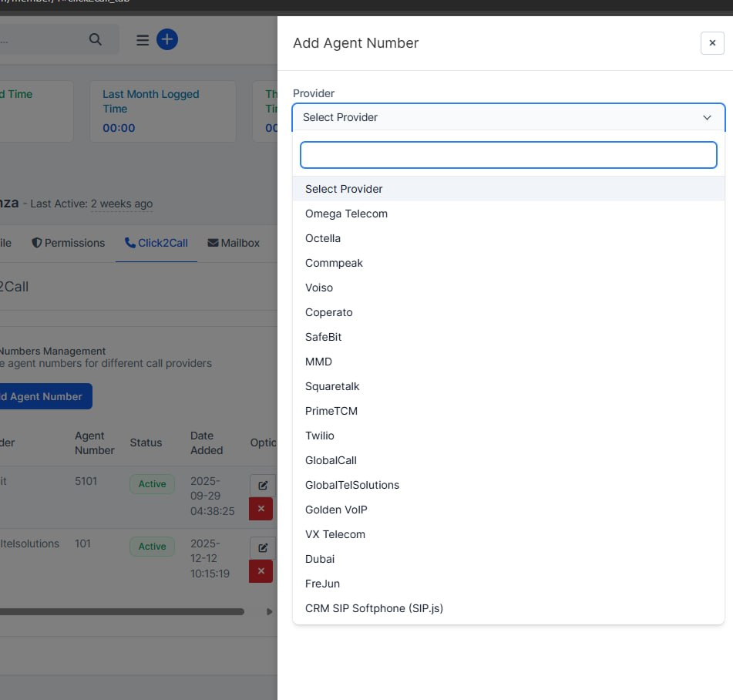Click the table horizontal scrollbar
This screenshot has height=700, width=733.
(122, 611)
